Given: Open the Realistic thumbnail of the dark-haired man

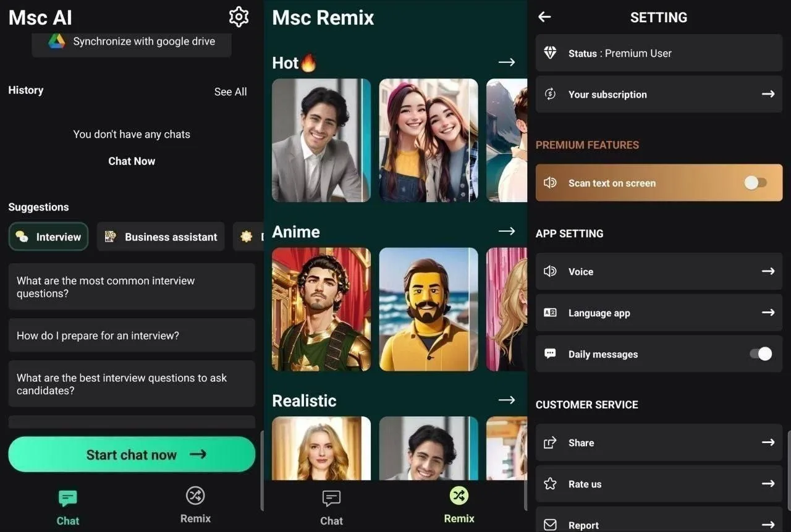Looking at the screenshot, I should 429,448.
